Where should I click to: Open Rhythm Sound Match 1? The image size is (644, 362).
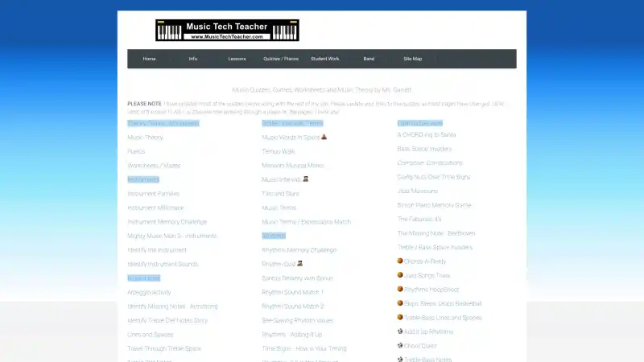pos(292,292)
